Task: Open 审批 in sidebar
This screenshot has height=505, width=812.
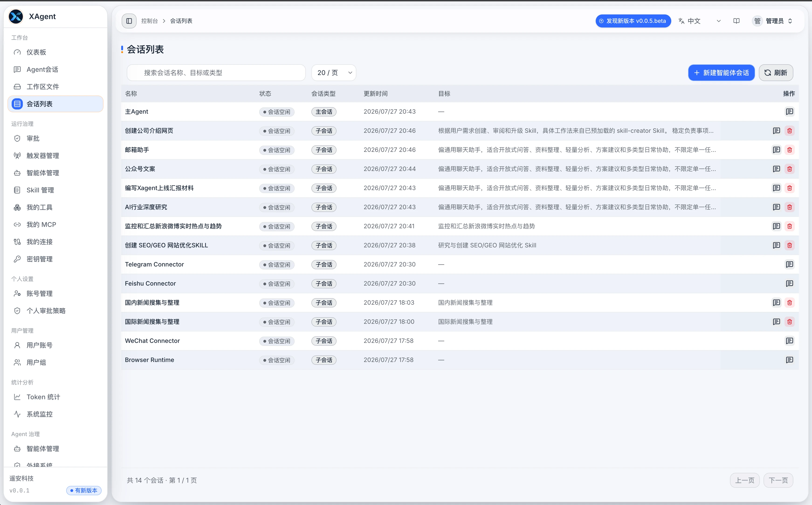Action: (55, 138)
